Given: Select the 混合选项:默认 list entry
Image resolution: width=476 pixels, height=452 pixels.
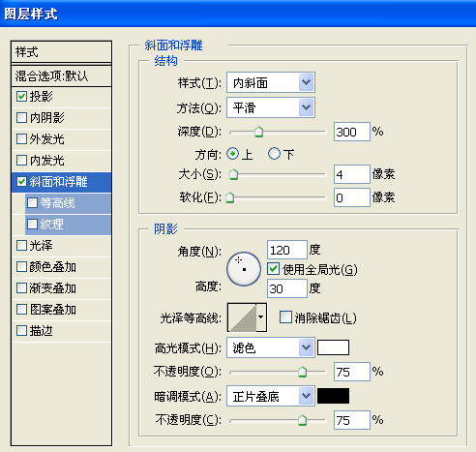Looking at the screenshot, I should (61, 76).
